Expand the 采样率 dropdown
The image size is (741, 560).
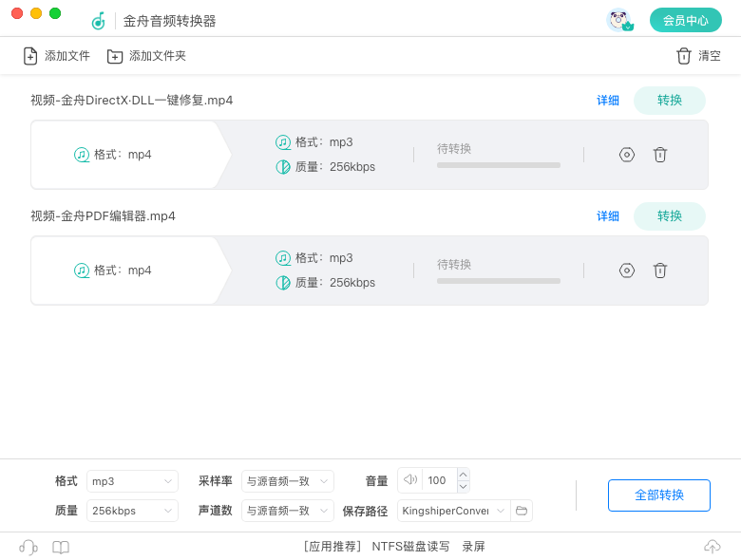point(288,481)
